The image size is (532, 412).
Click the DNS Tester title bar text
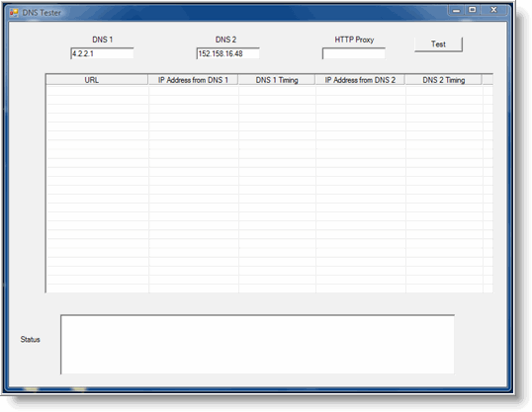[42, 13]
